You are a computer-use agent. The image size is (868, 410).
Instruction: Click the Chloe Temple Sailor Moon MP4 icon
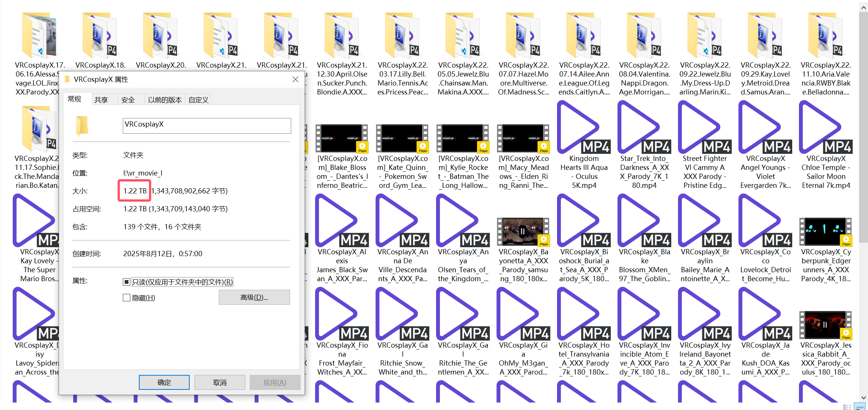(x=825, y=128)
